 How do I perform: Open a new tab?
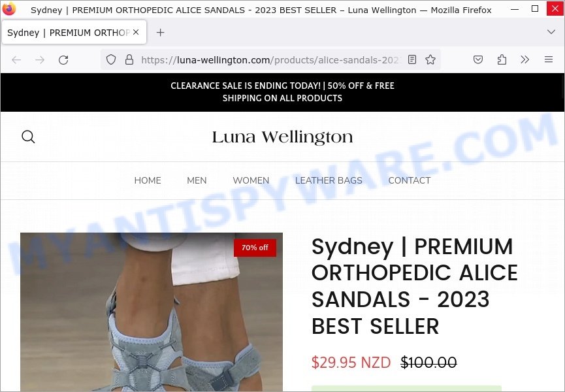coord(160,33)
